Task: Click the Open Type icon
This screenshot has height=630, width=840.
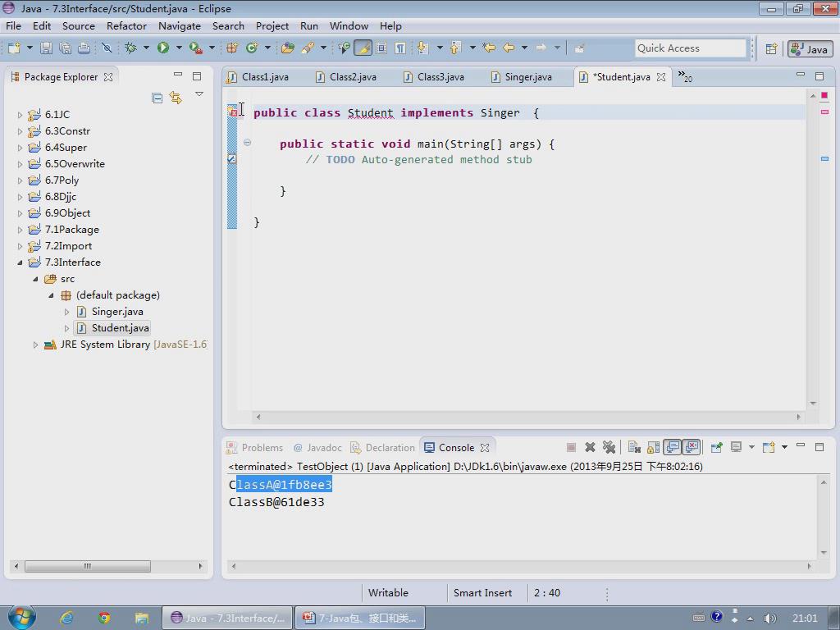Action: tap(288, 48)
